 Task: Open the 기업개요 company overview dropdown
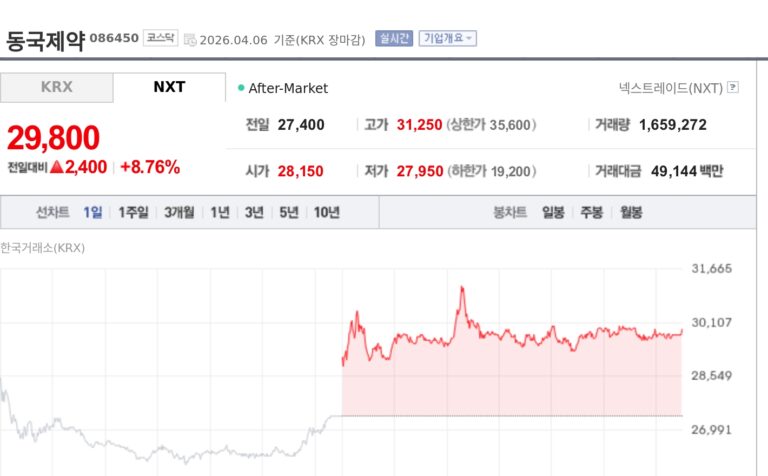447,39
